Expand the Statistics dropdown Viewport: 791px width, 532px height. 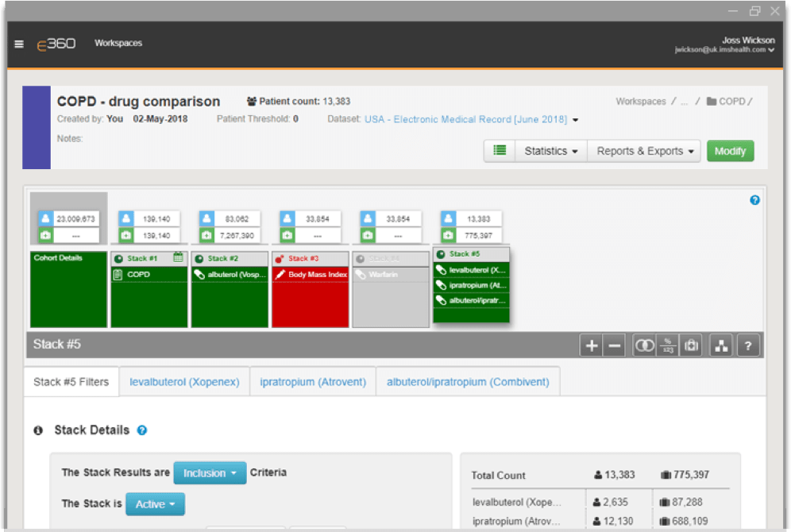pyautogui.click(x=550, y=151)
